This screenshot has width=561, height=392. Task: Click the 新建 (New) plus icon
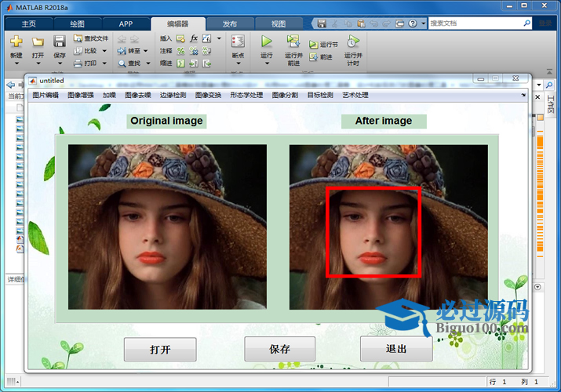tap(16, 42)
